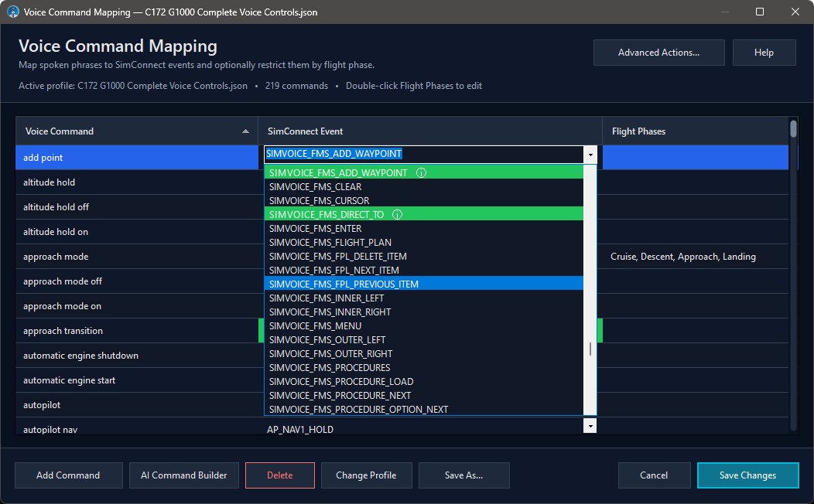Click the red Delete button
This screenshot has height=504, width=814.
click(280, 475)
